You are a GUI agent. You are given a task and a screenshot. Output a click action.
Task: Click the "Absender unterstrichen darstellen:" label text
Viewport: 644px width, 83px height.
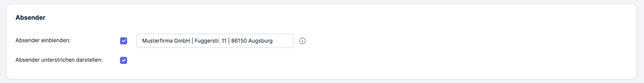[59, 60]
